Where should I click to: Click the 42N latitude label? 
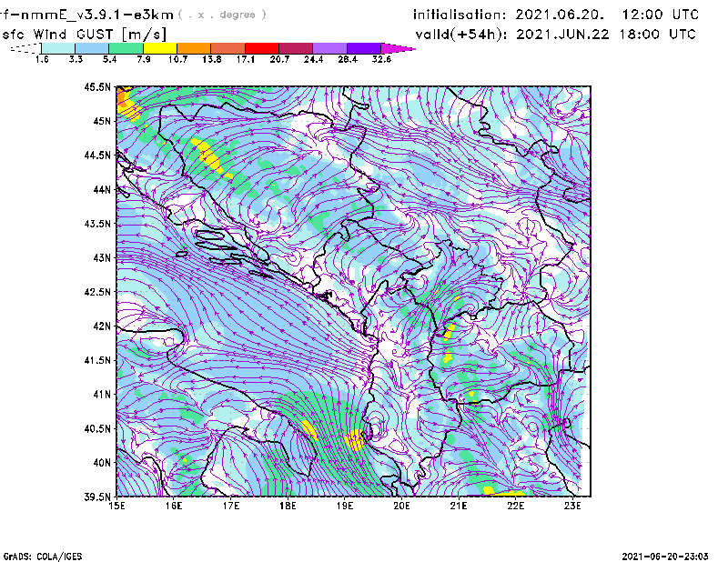click(x=102, y=326)
